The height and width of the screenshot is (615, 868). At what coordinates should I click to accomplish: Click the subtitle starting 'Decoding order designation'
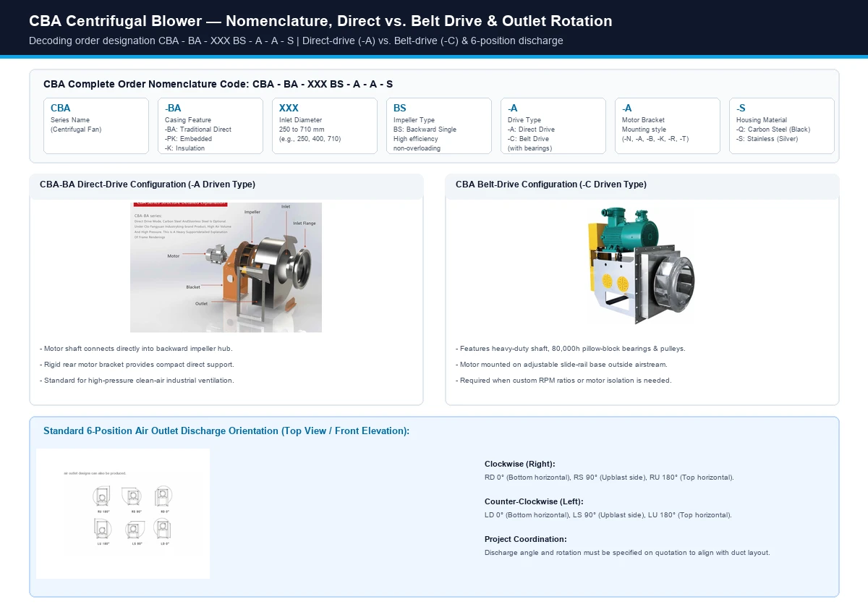pyautogui.click(x=296, y=41)
